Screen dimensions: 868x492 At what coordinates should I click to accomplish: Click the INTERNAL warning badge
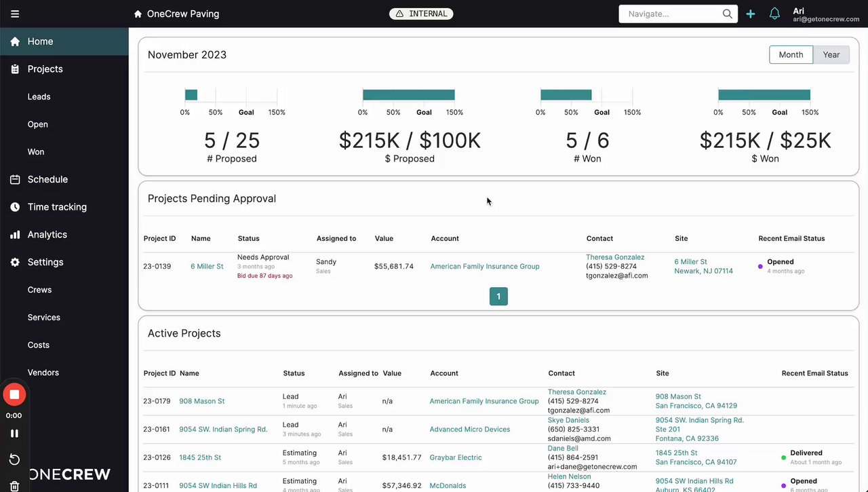click(x=421, y=14)
